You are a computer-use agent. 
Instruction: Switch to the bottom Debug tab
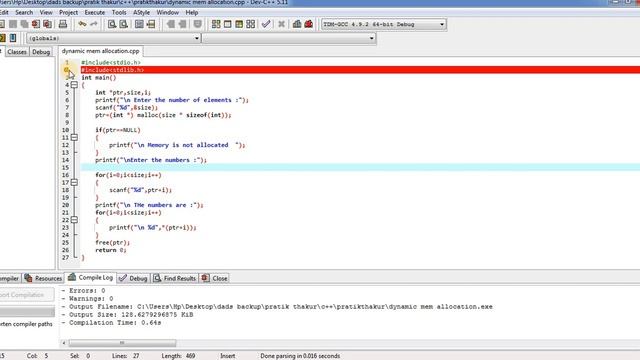point(133,278)
